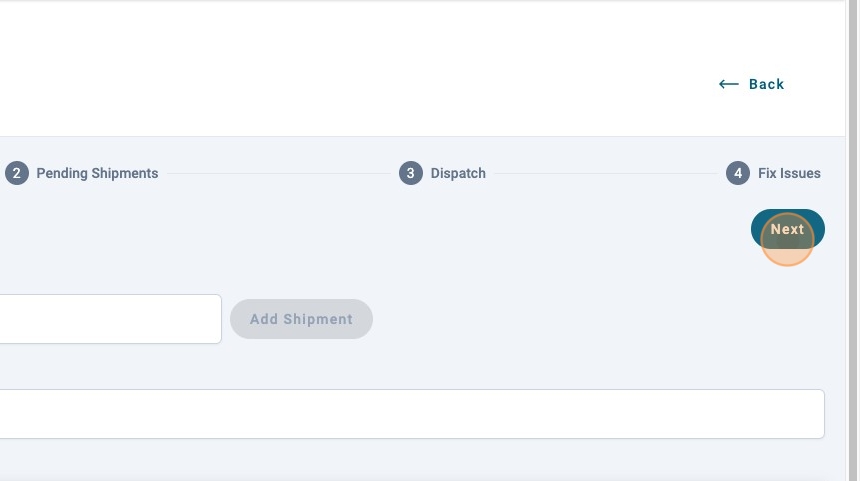Image resolution: width=860 pixels, height=481 pixels.
Task: Click the step 3 number circle
Action: tap(410, 173)
